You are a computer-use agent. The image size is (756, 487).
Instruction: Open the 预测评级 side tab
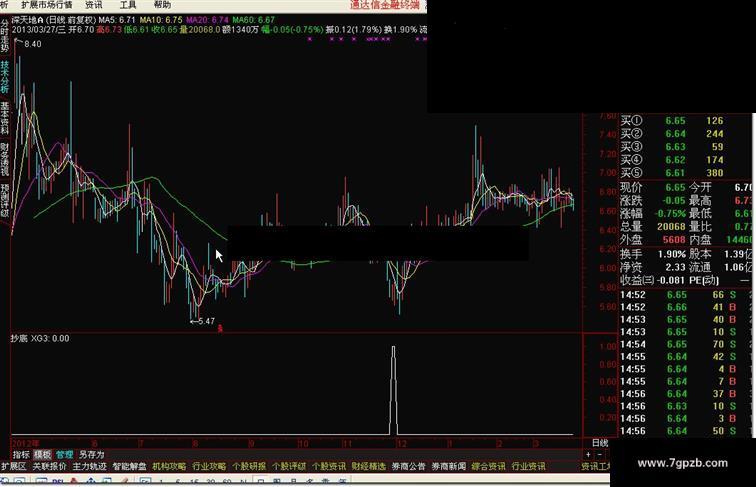click(x=5, y=200)
